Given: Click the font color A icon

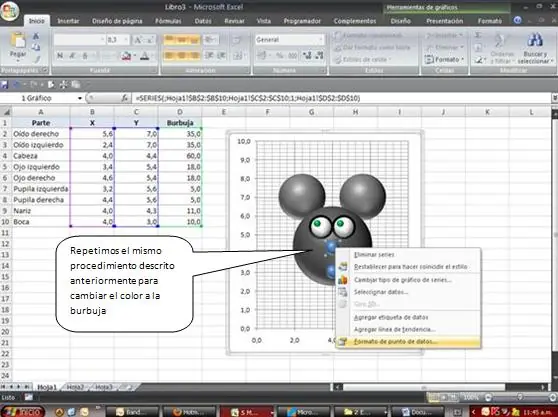Looking at the screenshot, I should [x=144, y=56].
